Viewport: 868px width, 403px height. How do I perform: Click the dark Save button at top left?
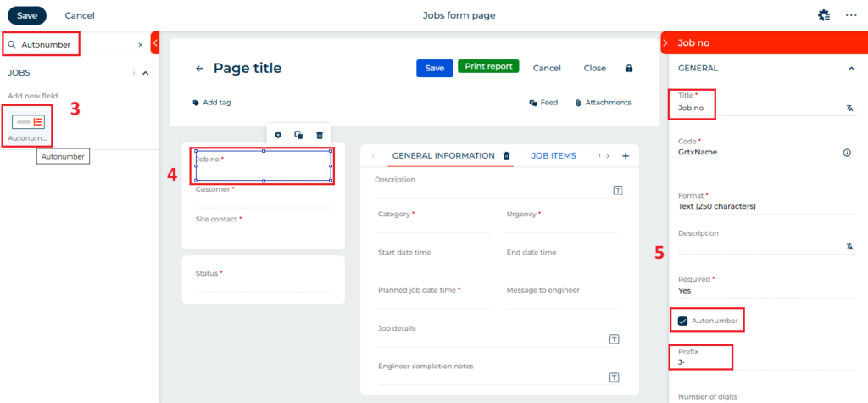click(27, 15)
